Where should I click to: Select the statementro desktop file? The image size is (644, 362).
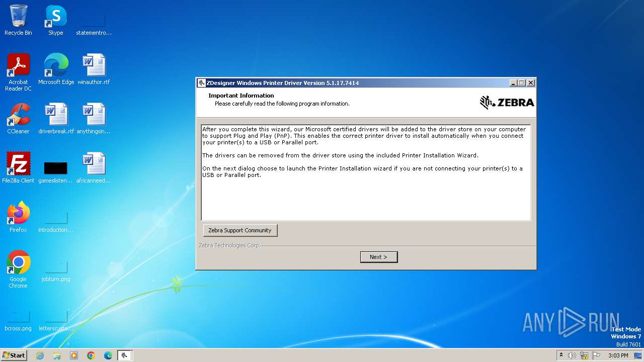click(94, 23)
